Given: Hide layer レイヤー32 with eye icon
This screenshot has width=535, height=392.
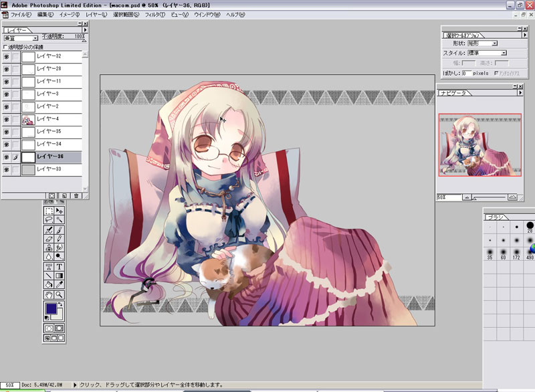Looking at the screenshot, I should click(x=7, y=57).
